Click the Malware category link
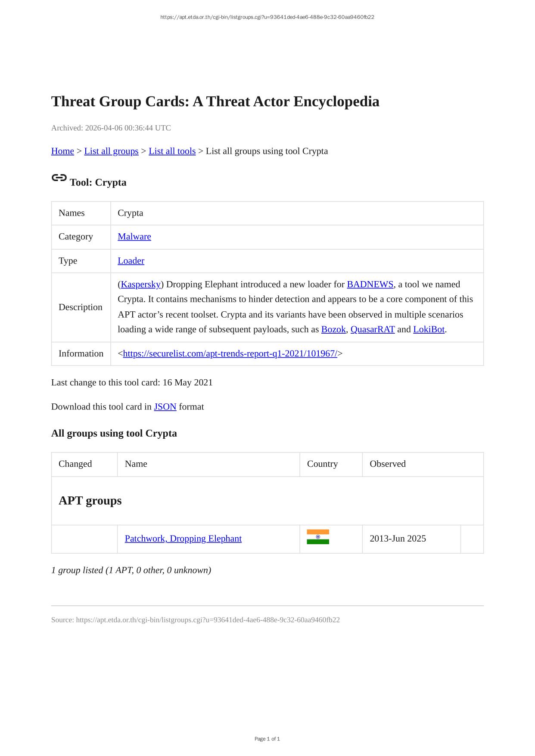The image size is (535, 756). (134, 237)
